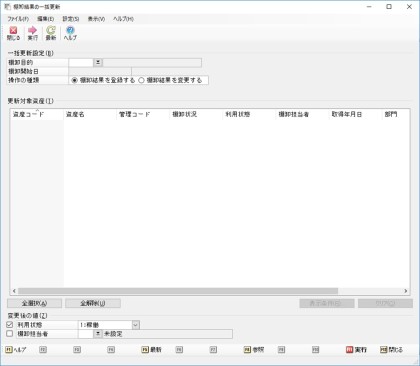The width and height of the screenshot is (420, 366).
Task: Click the 更新対象資産 section label
Action: [30, 101]
